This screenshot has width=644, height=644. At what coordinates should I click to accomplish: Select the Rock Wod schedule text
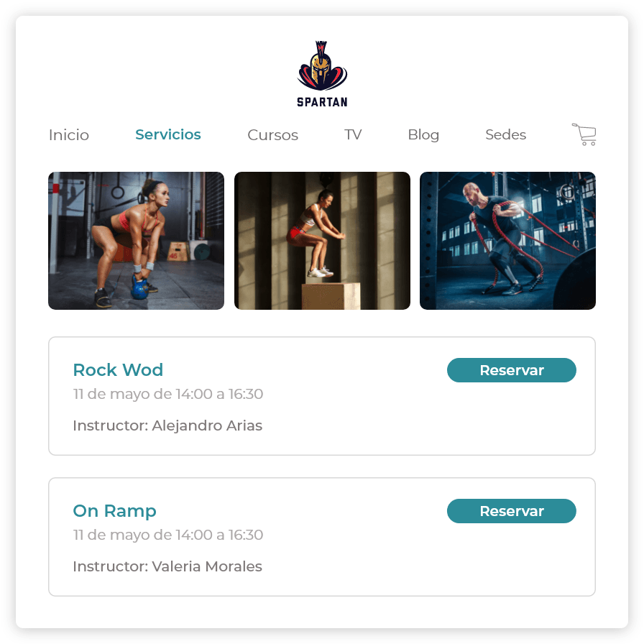(168, 394)
